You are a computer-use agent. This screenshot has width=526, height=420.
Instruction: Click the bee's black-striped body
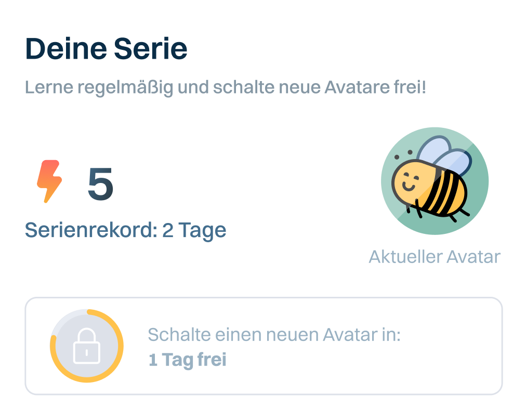[x=442, y=191]
